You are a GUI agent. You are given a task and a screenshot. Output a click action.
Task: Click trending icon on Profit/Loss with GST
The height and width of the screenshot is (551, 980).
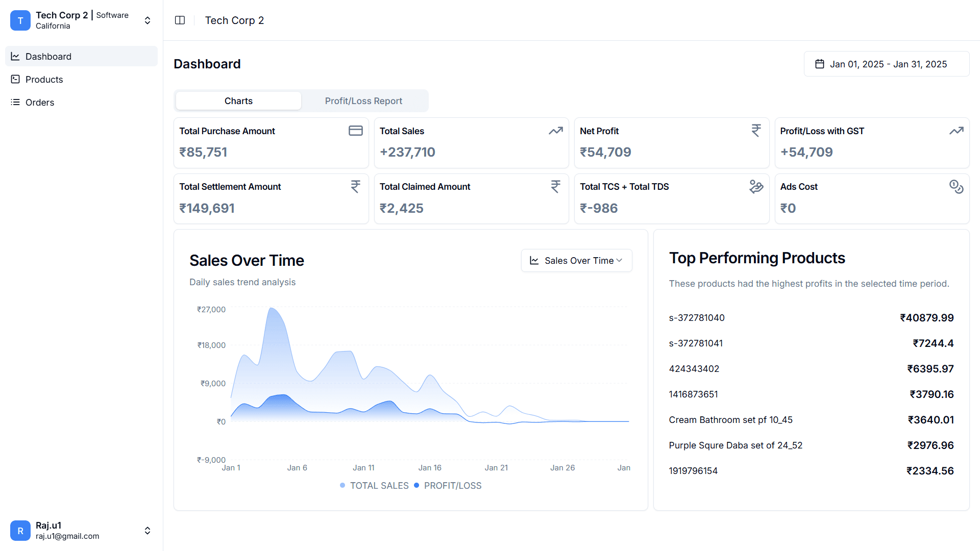[x=956, y=131]
